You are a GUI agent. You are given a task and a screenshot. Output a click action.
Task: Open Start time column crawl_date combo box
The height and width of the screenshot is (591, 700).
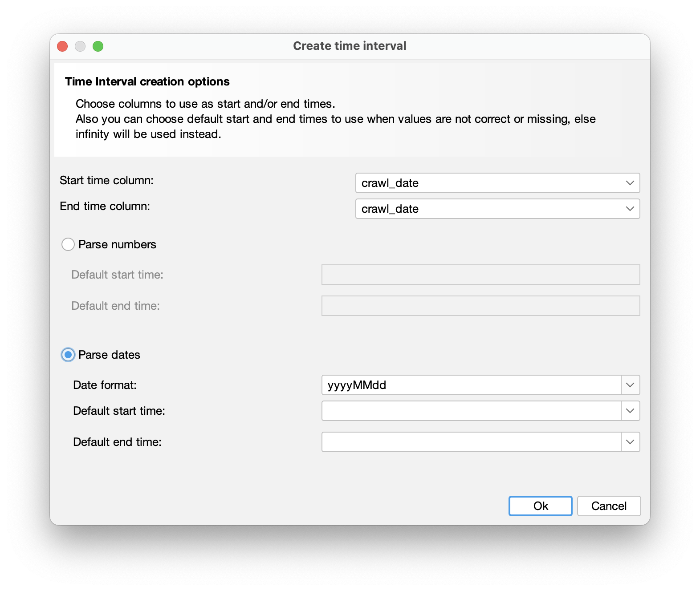click(x=490, y=183)
